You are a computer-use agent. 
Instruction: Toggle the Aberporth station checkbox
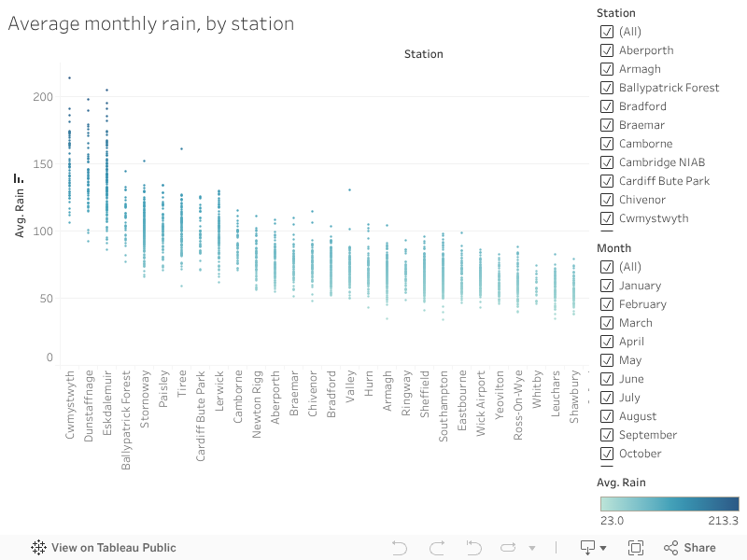click(606, 50)
